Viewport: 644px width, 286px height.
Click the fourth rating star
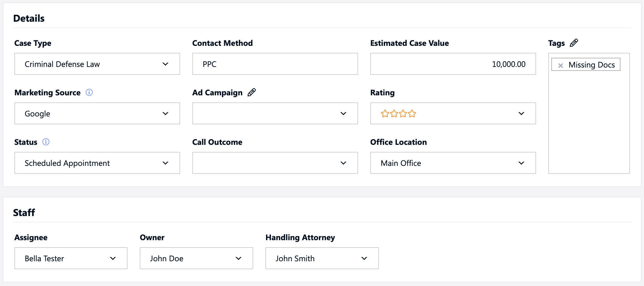pos(412,113)
